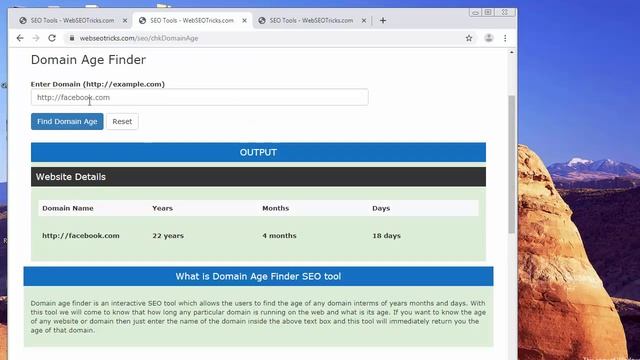This screenshot has width=640, height=360.
Task: Click the 4 months value
Action: (x=279, y=236)
